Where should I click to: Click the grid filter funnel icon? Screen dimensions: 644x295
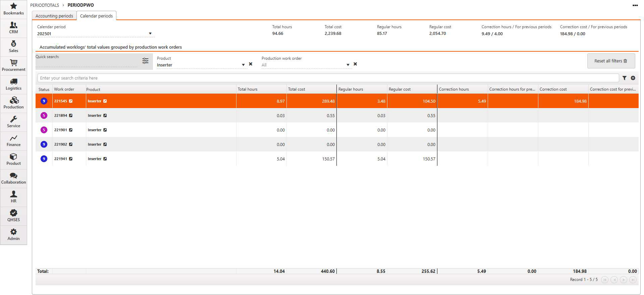[624, 78]
